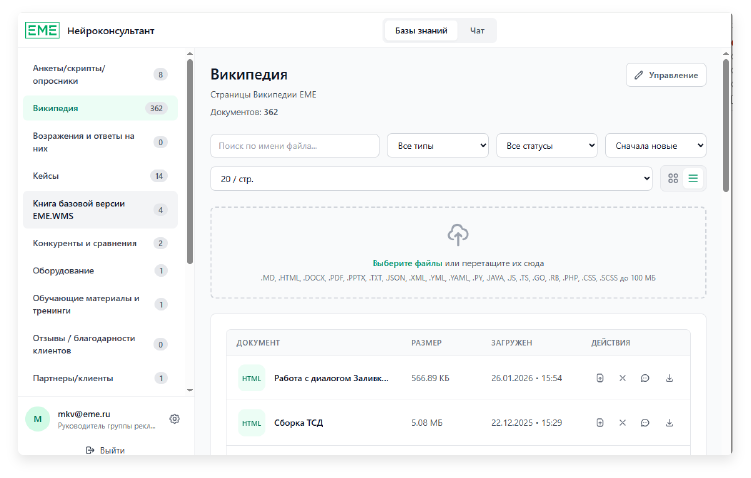Open chat icon for "Сборка ТСД" row
Image resolution: width=751 pixels, height=478 pixels.
pyautogui.click(x=645, y=422)
